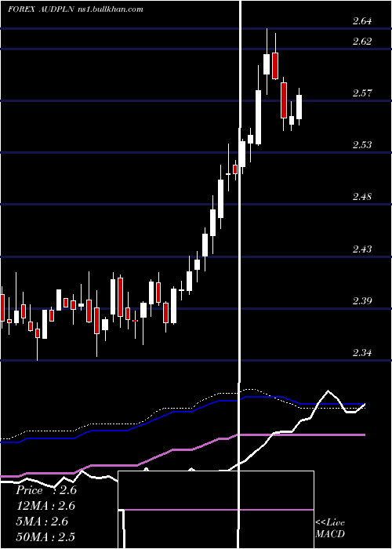Select the 2.62 price axis label
The image size is (392, 549).
point(362,42)
